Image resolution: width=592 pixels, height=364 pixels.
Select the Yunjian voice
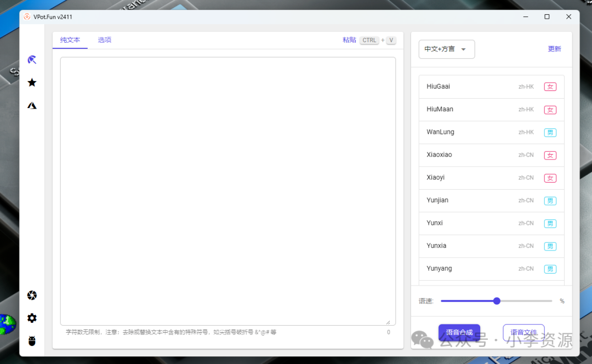coord(492,201)
